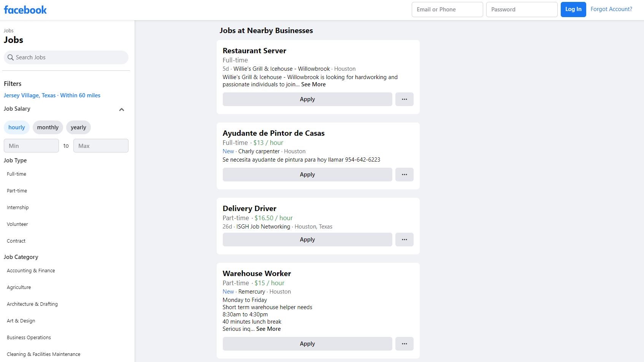This screenshot has width=644, height=362.
Task: Click the Log In button
Action: (x=573, y=9)
